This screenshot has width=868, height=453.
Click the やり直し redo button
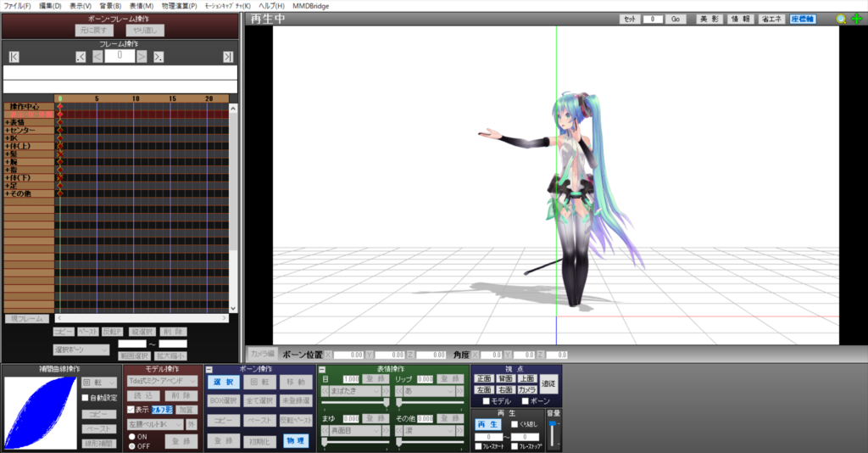pyautogui.click(x=146, y=31)
